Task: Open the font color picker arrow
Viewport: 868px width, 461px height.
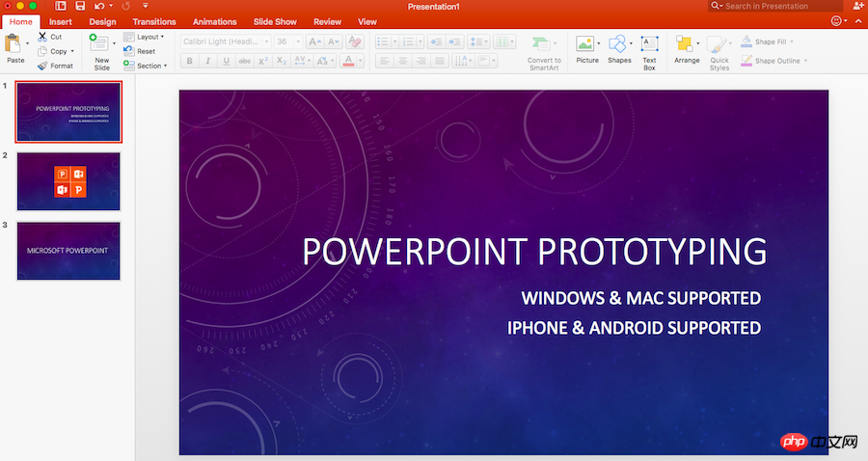Action: click(x=360, y=61)
